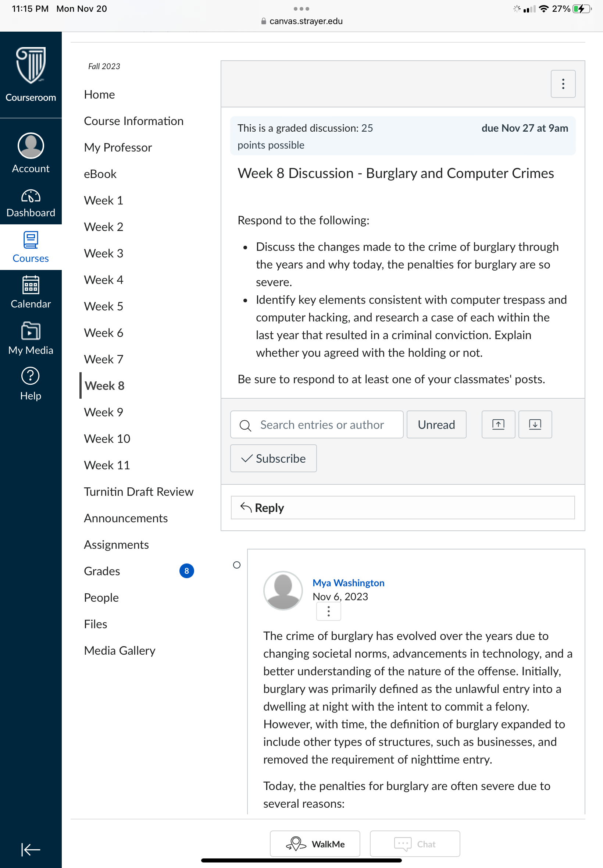
Task: Collapse all replies with up-arrow button
Action: pos(498,424)
